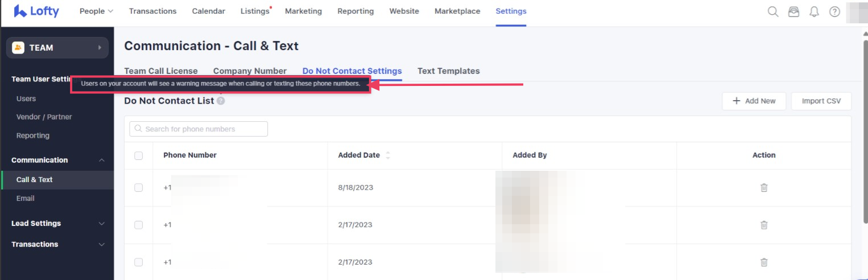Select the checkbox of the last visible row

[139, 262]
